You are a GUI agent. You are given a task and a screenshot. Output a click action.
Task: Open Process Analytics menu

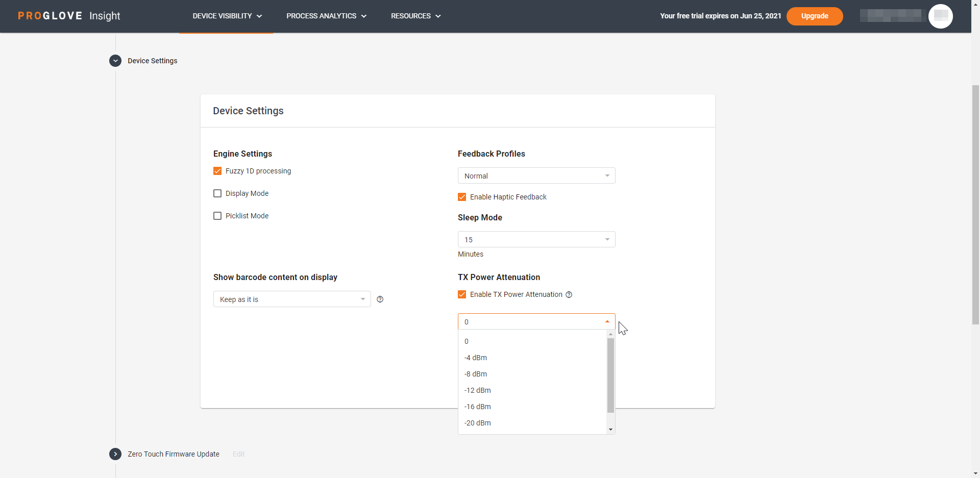click(x=326, y=16)
